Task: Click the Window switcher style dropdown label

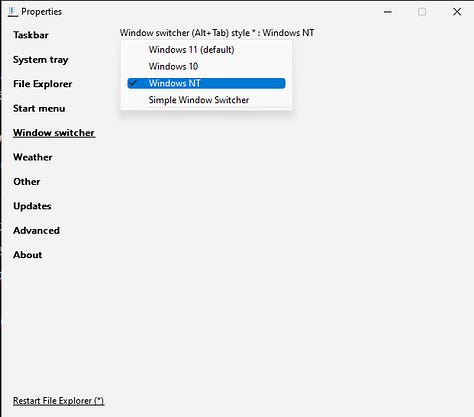Action: click(217, 33)
